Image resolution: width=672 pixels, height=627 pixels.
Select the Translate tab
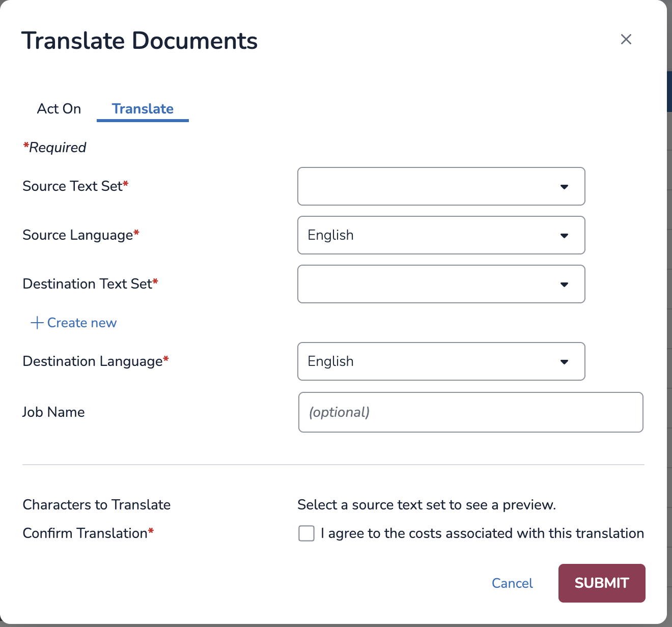(x=143, y=109)
